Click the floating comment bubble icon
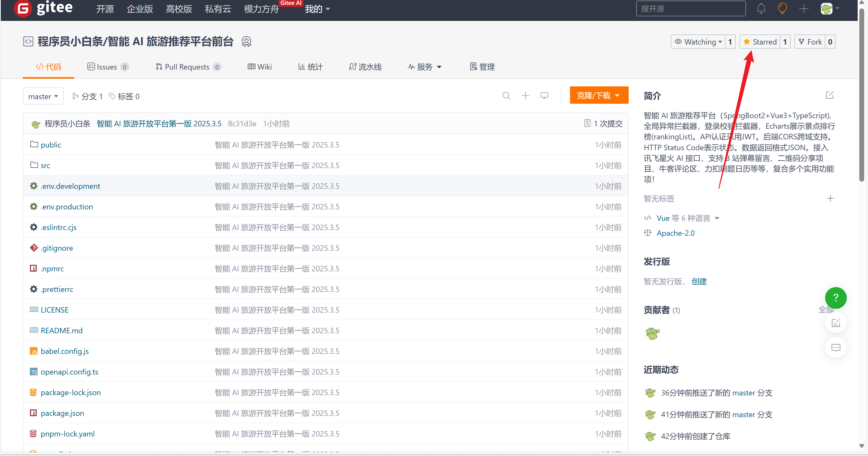The image size is (868, 456). click(x=835, y=348)
